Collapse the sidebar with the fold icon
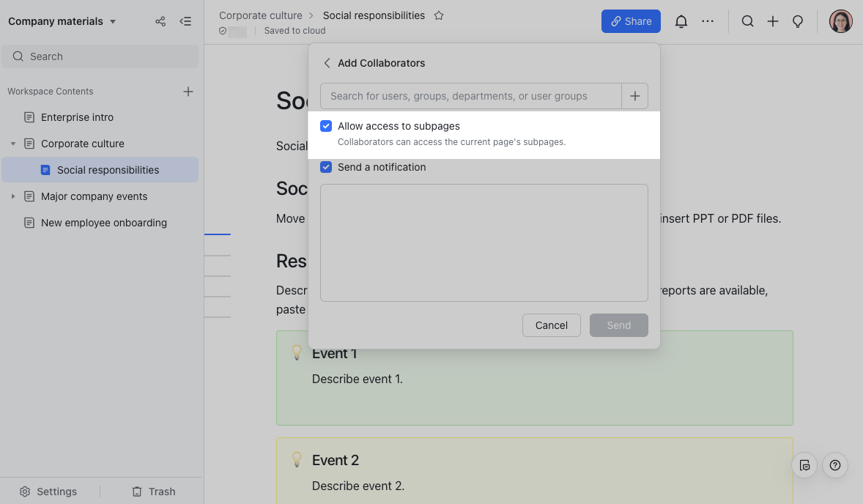The height and width of the screenshot is (504, 863). [186, 21]
